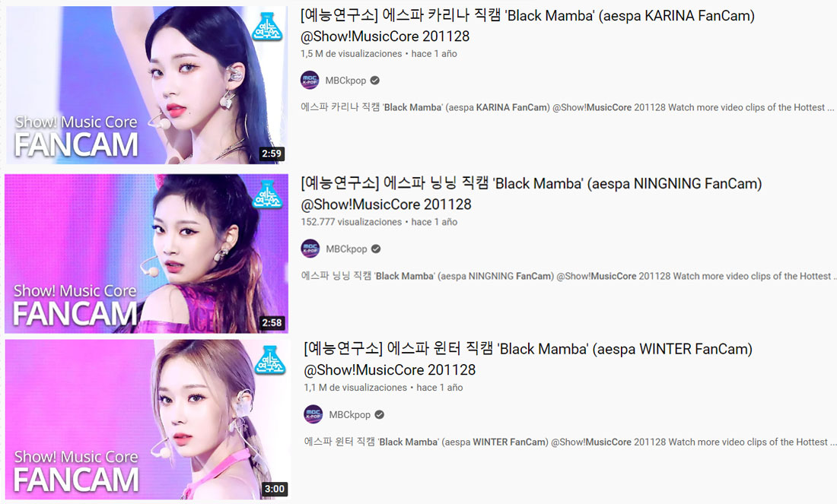Image resolution: width=837 pixels, height=504 pixels.
Task: Click the WINTER video description snippet
Action: pos(570,442)
